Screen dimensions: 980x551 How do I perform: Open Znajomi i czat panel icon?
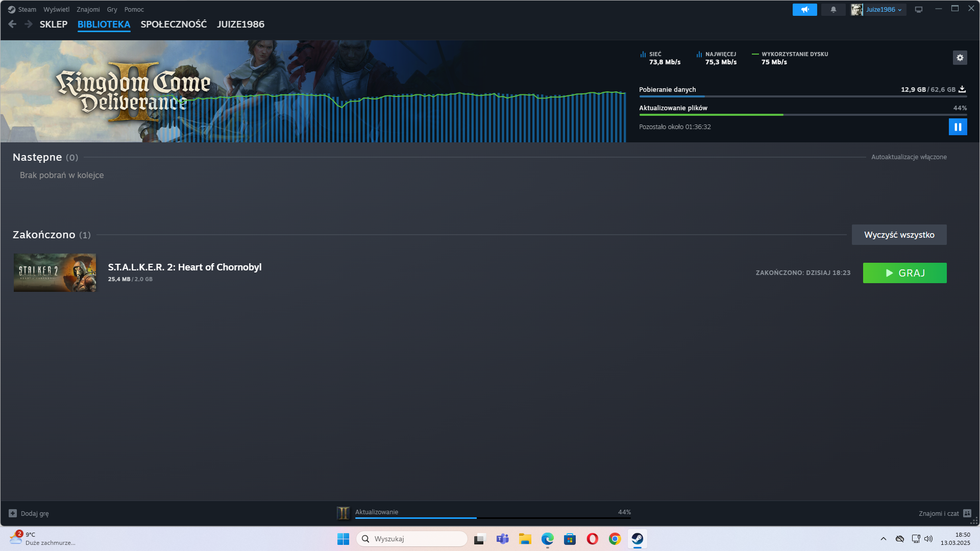[x=967, y=513]
